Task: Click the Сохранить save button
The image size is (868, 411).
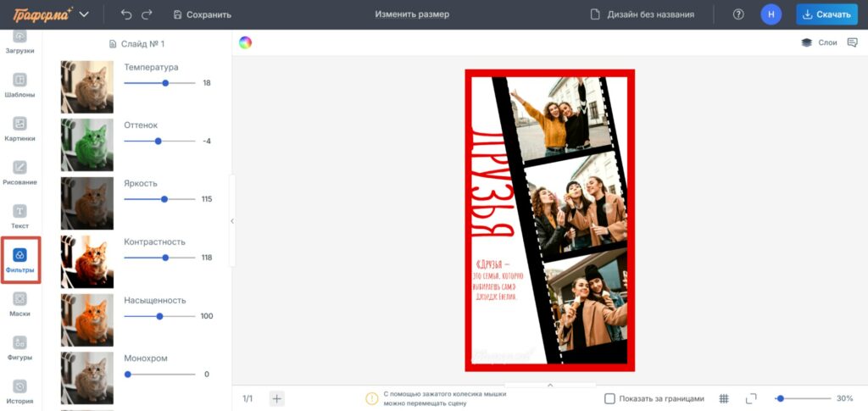Action: tap(202, 15)
